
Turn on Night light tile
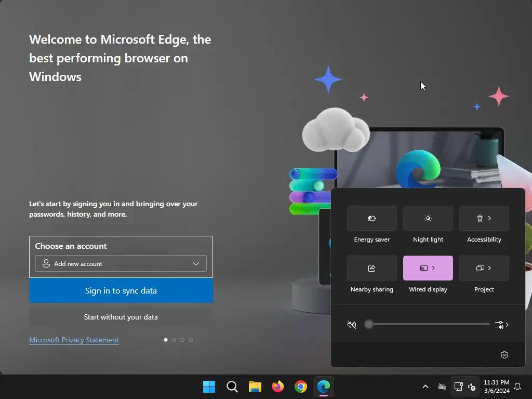point(428,218)
